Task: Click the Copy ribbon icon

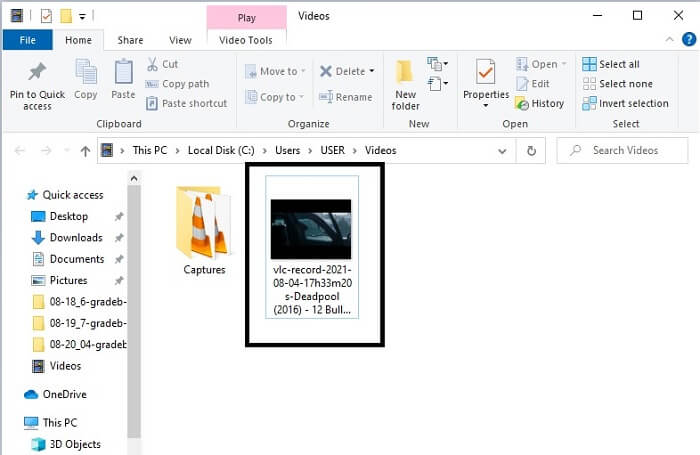Action: (x=86, y=71)
